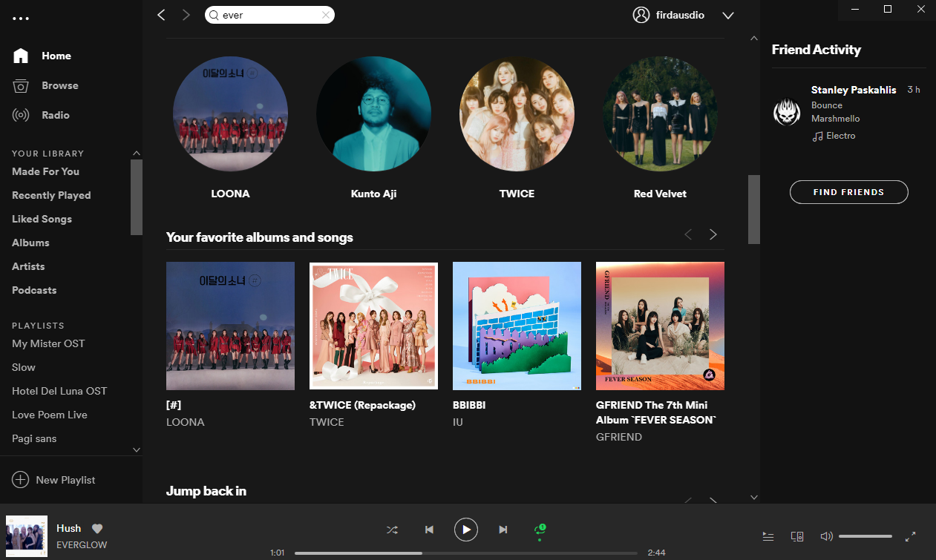Click the search field containing 'ever'

tap(269, 15)
